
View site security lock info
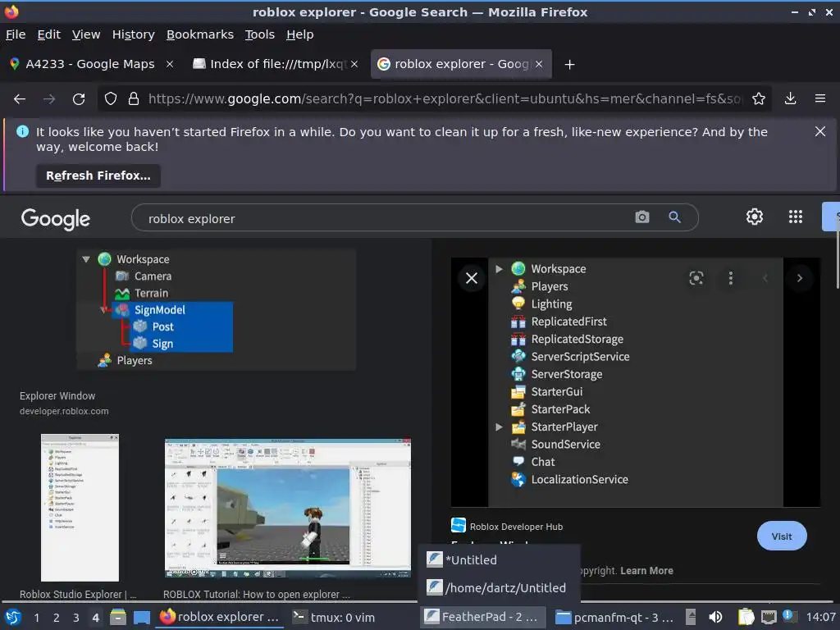(x=134, y=98)
